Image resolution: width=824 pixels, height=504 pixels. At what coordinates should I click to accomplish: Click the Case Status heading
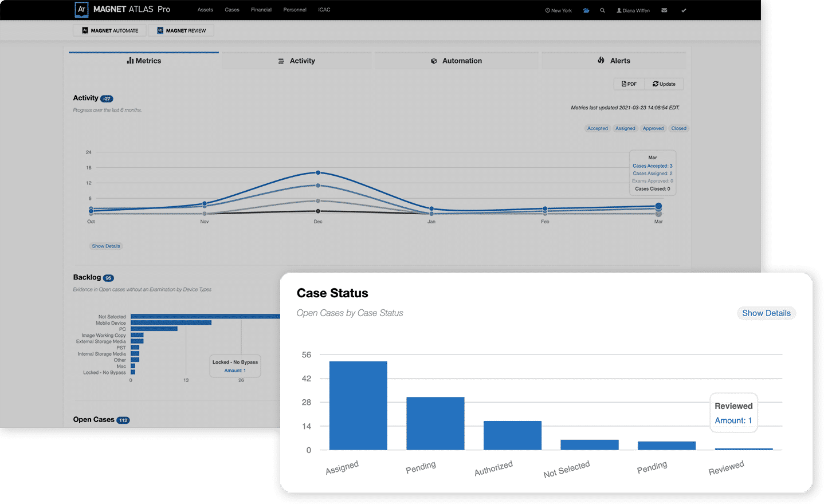click(332, 293)
